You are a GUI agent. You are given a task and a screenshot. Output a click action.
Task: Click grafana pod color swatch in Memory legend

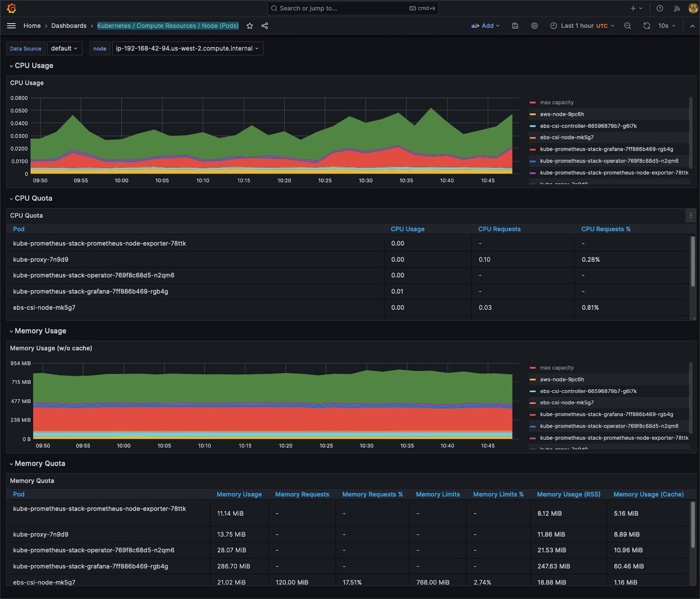click(x=532, y=414)
